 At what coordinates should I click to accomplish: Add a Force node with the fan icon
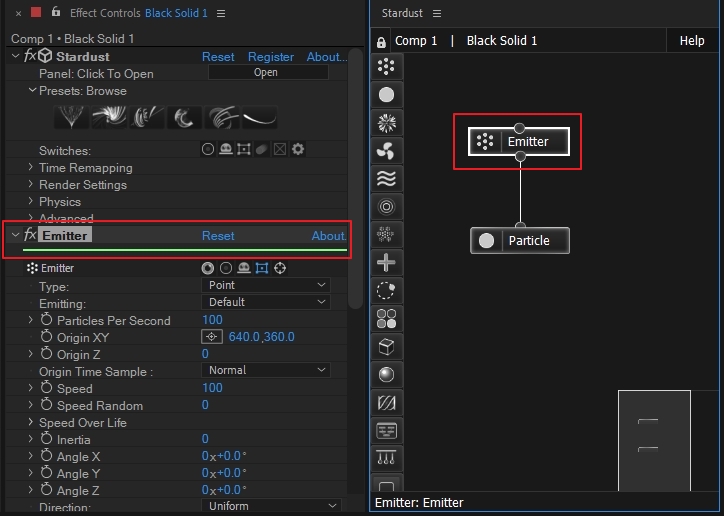tap(386, 151)
